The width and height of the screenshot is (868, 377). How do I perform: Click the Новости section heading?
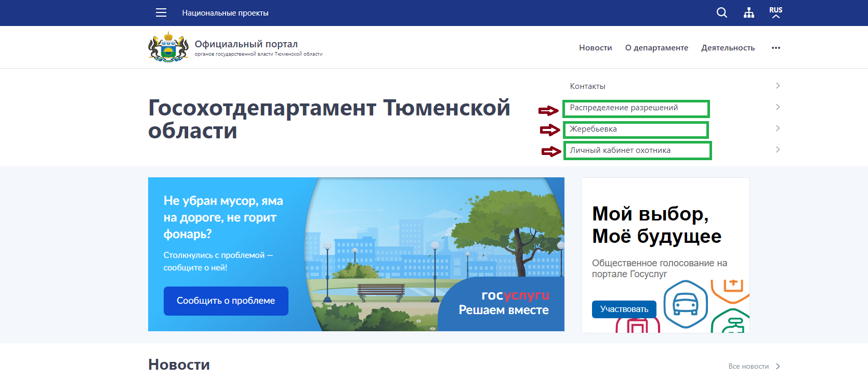(x=179, y=365)
